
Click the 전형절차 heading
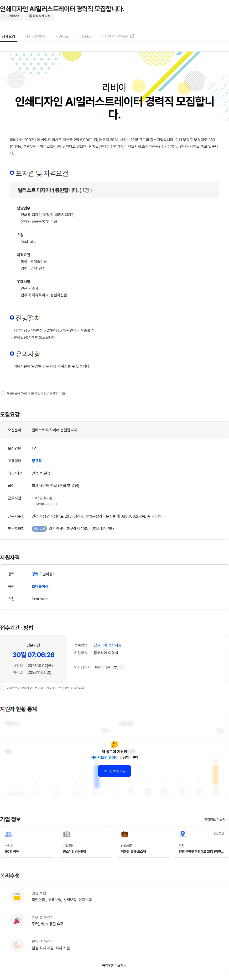click(x=28, y=318)
